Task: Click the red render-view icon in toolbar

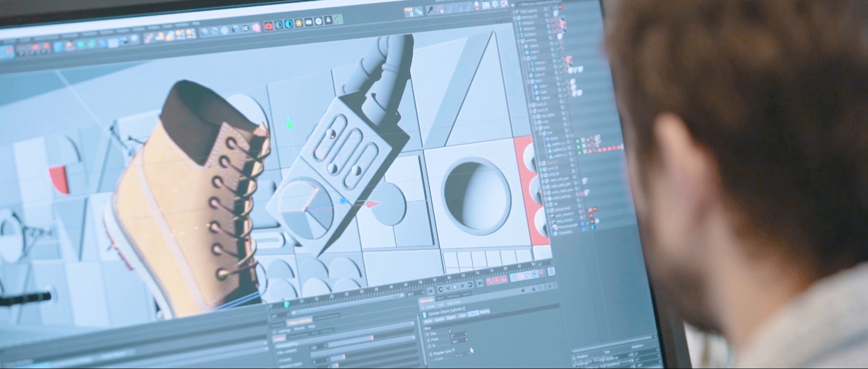Action: pyautogui.click(x=269, y=26)
